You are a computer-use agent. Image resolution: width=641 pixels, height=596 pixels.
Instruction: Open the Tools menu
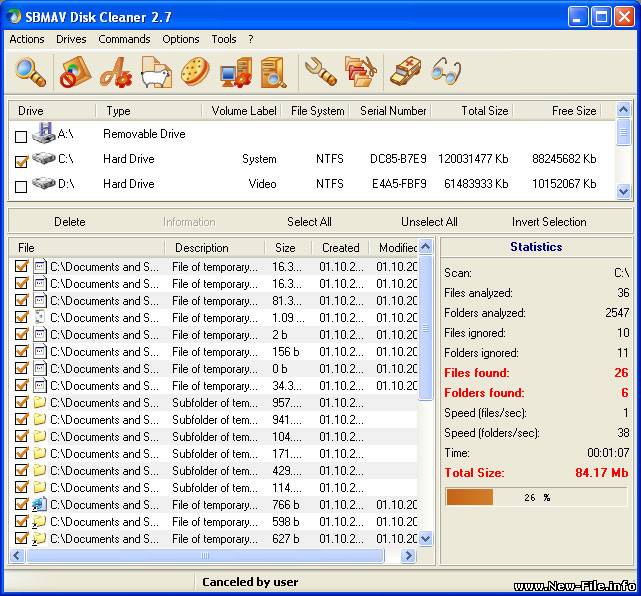(224, 39)
